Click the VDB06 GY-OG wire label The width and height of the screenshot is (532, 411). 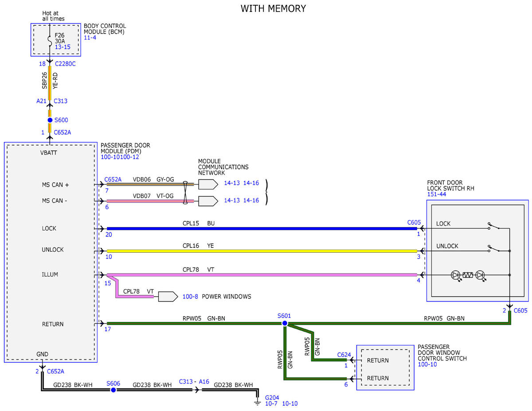(153, 180)
